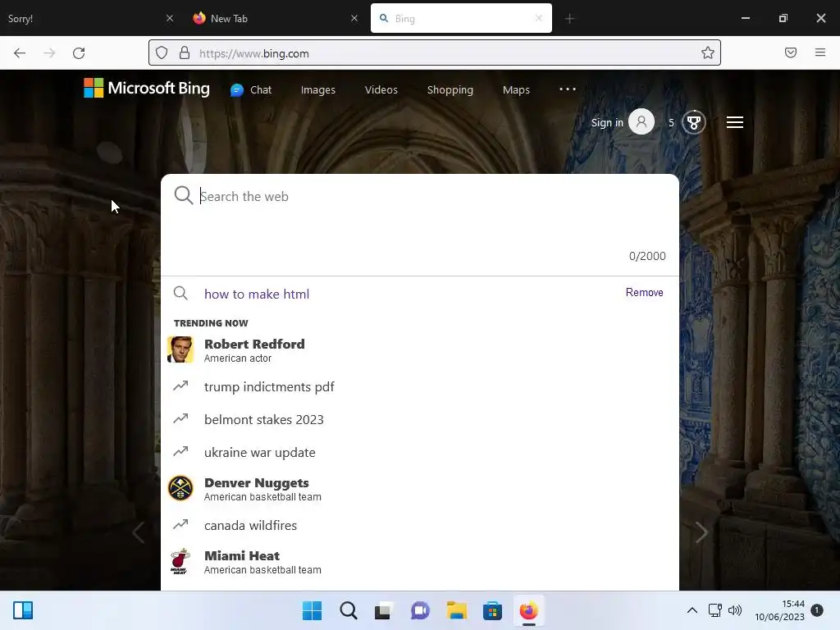Open Bing Maps
The height and width of the screenshot is (630, 840).
pyautogui.click(x=517, y=90)
